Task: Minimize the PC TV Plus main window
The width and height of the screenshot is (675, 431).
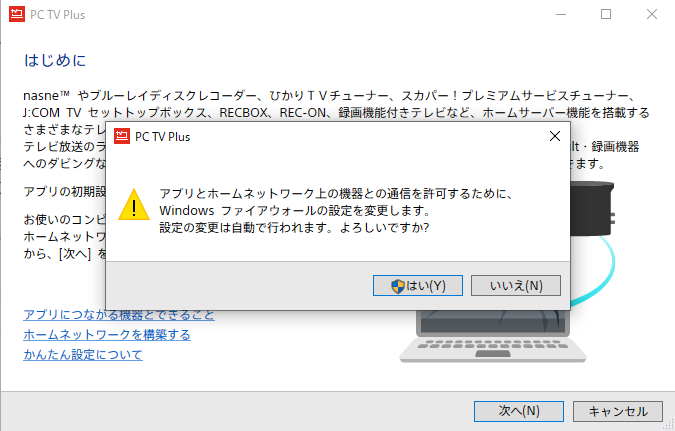Action: tap(561, 14)
